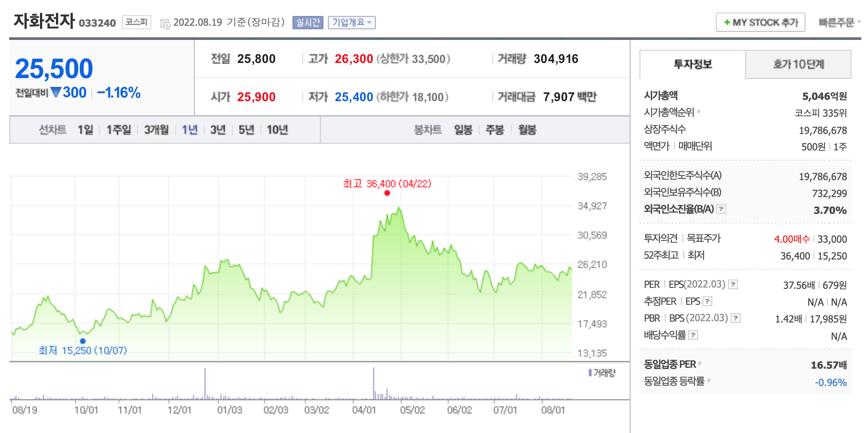
Task: Expand the 시가총액순위 arrow link
Action: click(699, 111)
